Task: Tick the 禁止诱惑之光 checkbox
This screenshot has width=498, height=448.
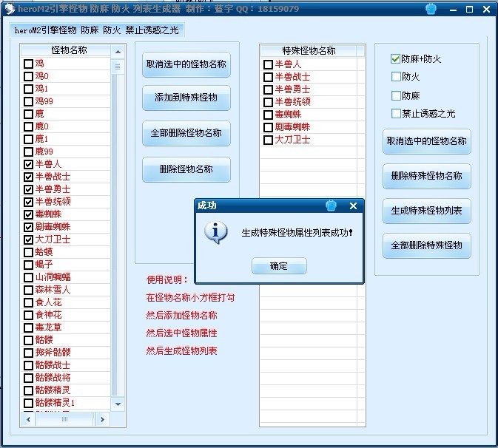Action: 396,114
